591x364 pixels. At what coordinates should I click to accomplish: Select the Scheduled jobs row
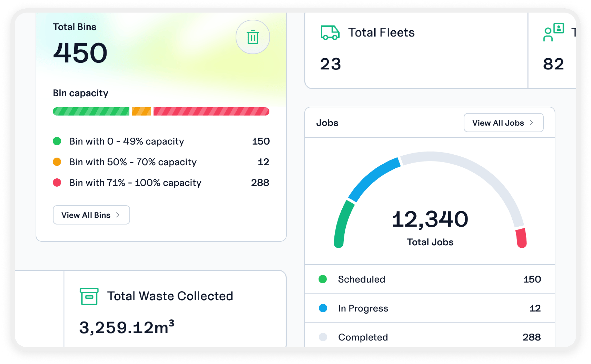[430, 279]
